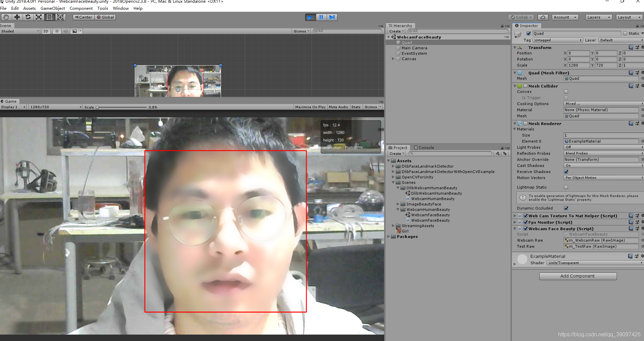Select the Hand pan tool
The image size is (644, 341).
click(x=5, y=17)
